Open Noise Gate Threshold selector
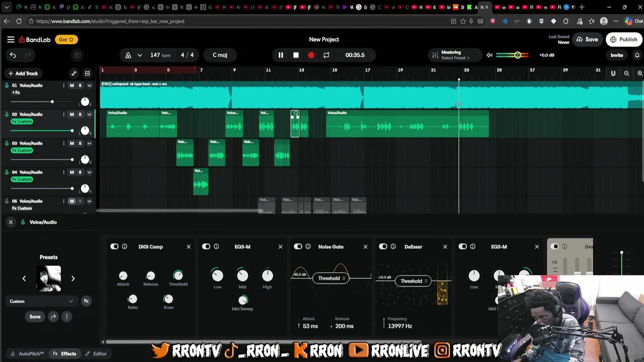Viewport: 644px width, 362px height. point(331,278)
